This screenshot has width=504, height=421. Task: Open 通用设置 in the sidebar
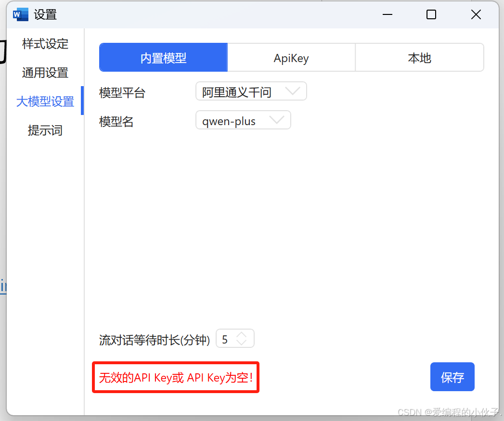pyautogui.click(x=45, y=73)
